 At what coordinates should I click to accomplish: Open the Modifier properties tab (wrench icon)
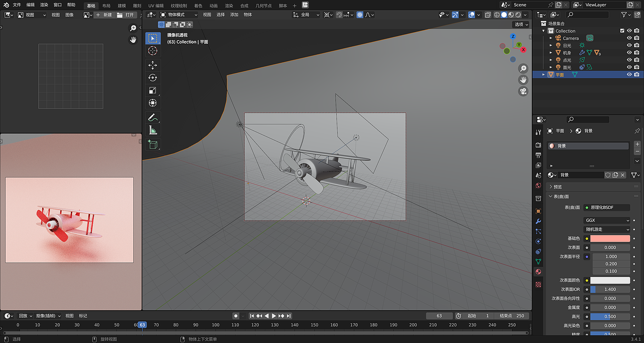(x=538, y=221)
